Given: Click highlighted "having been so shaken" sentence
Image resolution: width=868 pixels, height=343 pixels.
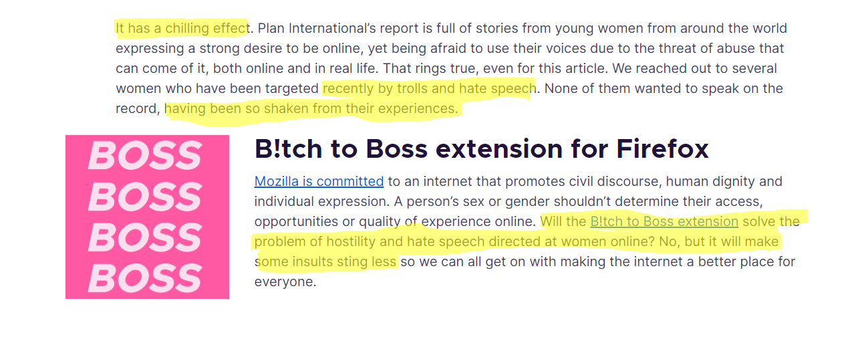Looking at the screenshot, I should click(x=311, y=108).
